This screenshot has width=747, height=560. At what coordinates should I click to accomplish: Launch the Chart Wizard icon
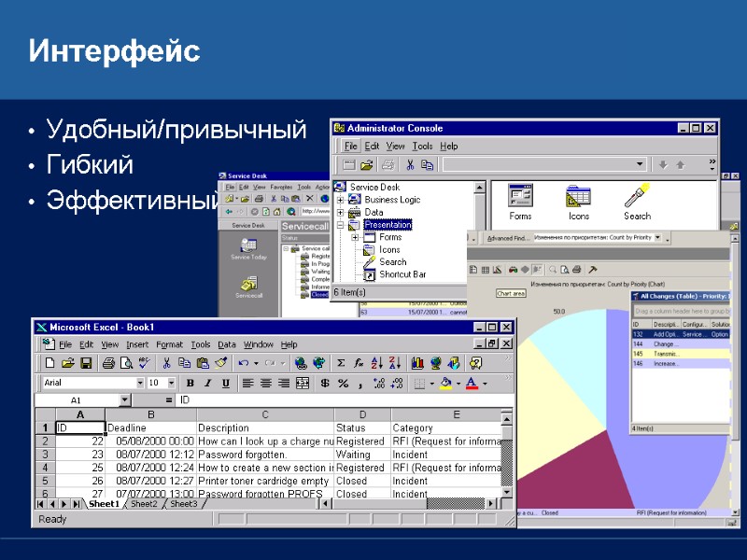(417, 363)
